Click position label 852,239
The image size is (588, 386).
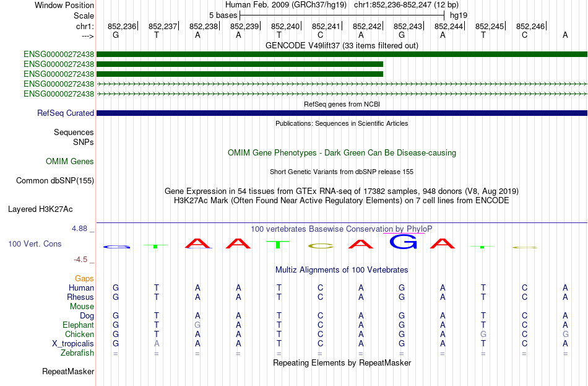244,26
